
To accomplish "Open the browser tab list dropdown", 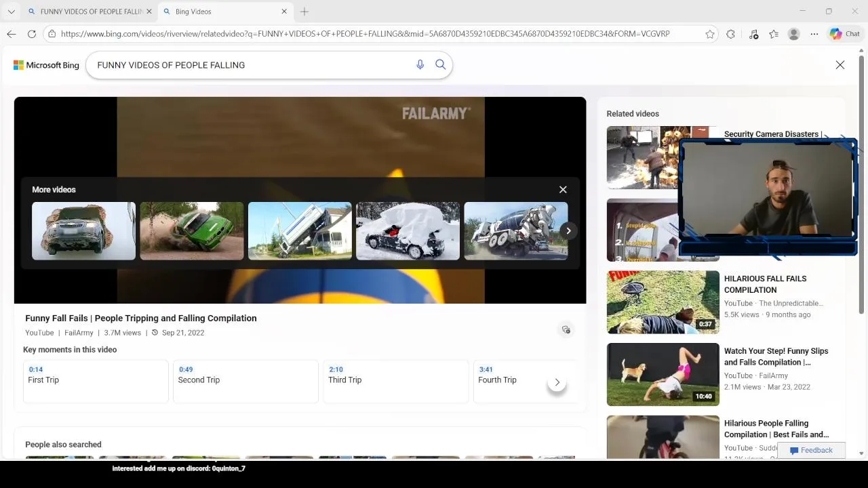I will [11, 12].
